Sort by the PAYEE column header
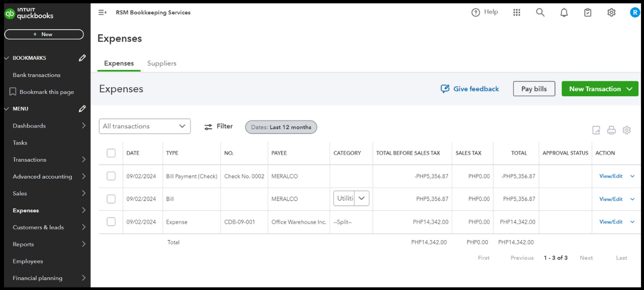Viewport: 644px width, 290px height. tap(279, 153)
